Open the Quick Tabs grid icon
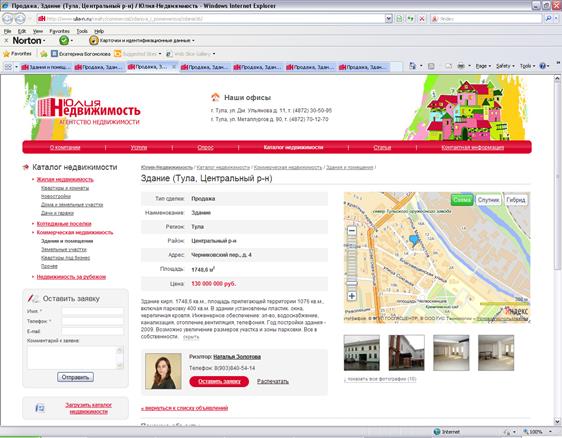562x438 pixels. click(x=8, y=67)
